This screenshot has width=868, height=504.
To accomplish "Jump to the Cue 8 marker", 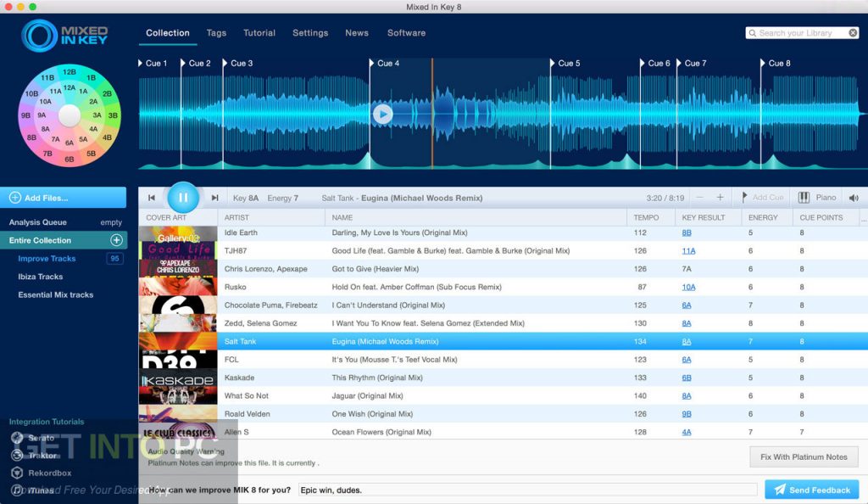I will coord(776,63).
